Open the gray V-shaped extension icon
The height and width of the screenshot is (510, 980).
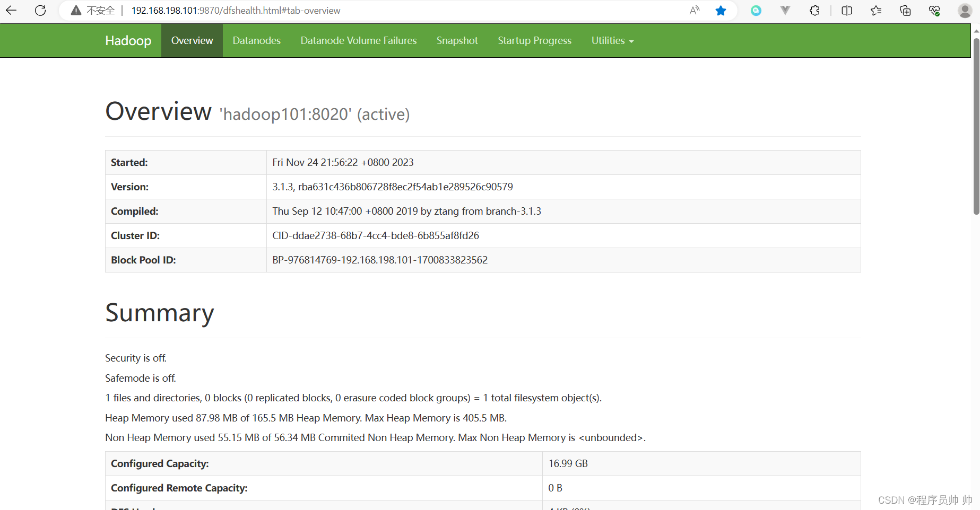(785, 10)
